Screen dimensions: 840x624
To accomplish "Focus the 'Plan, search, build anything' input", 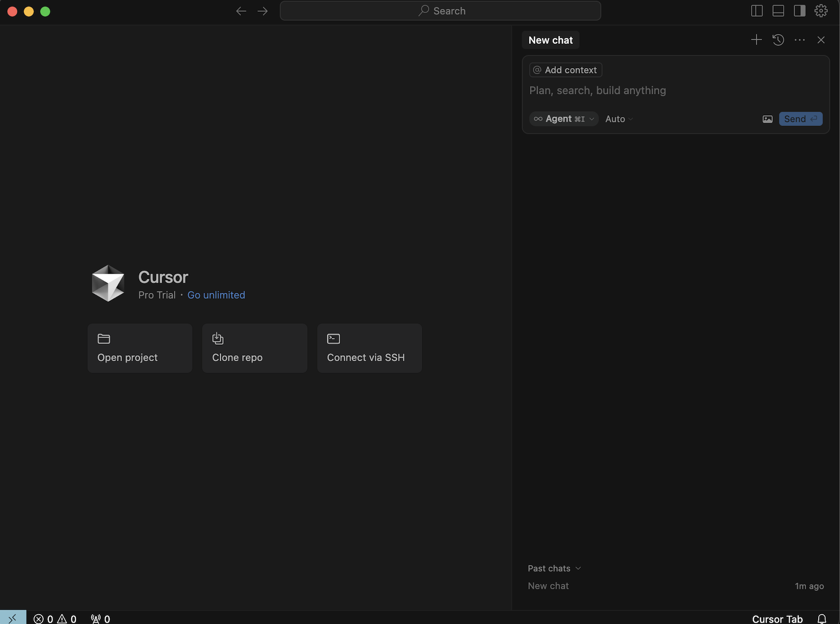I will (676, 90).
